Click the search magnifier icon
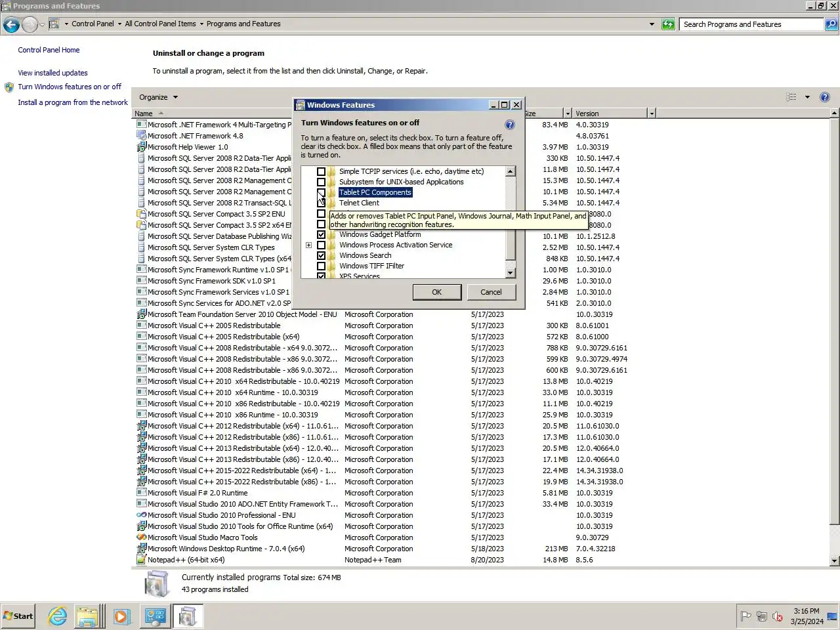Viewport: 840px width, 630px height. tap(831, 24)
